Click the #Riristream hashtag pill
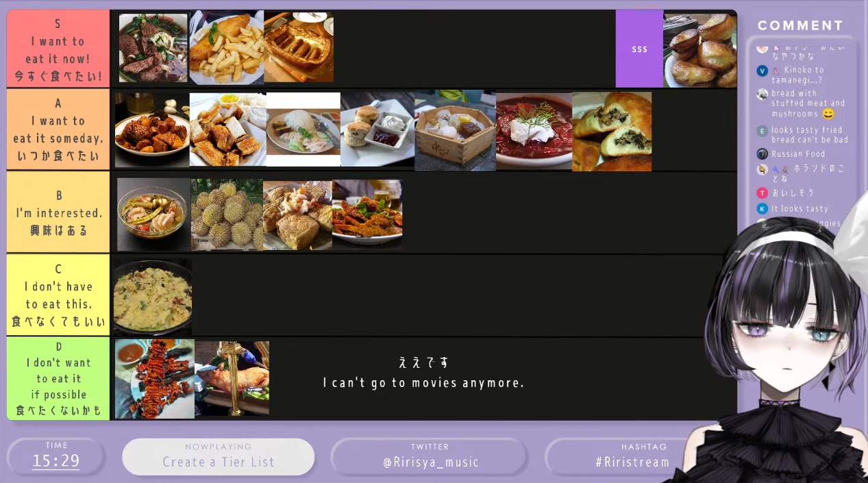 pos(632,456)
